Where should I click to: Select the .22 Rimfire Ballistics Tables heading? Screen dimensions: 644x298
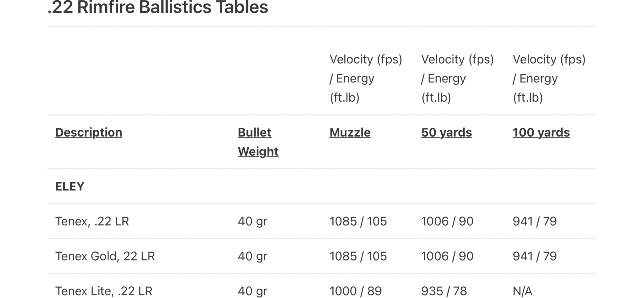pyautogui.click(x=158, y=7)
